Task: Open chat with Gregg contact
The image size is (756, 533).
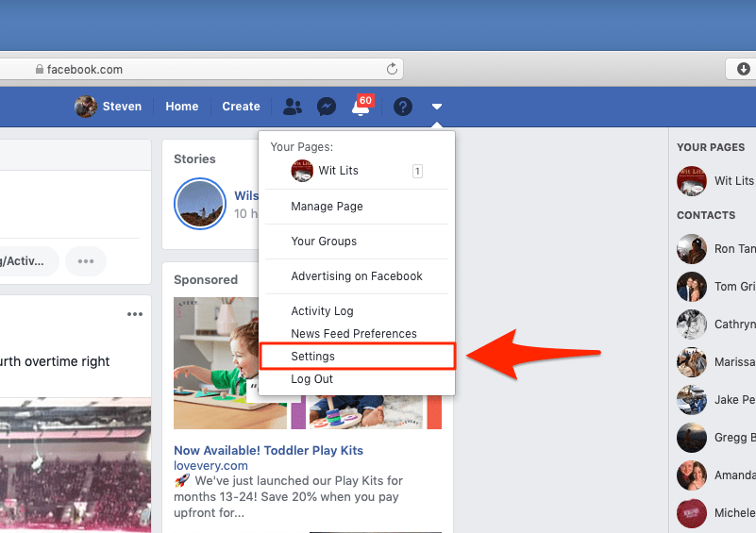Action: (716, 438)
